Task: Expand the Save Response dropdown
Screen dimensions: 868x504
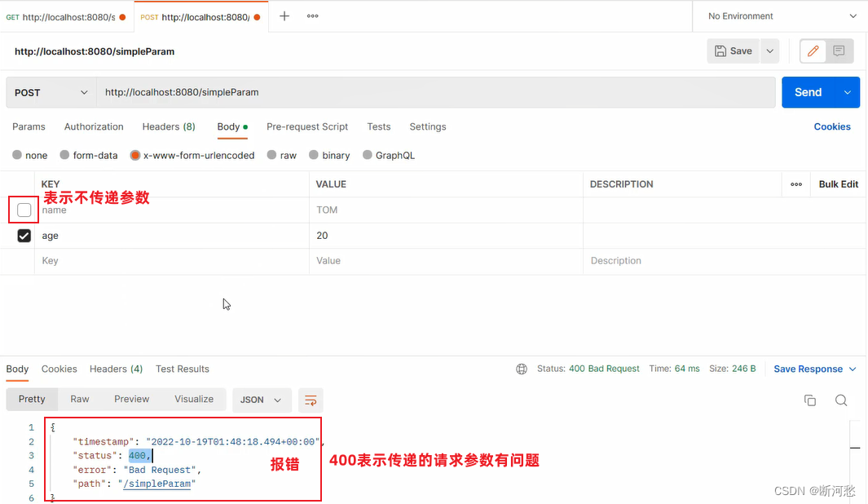Action: 815,369
